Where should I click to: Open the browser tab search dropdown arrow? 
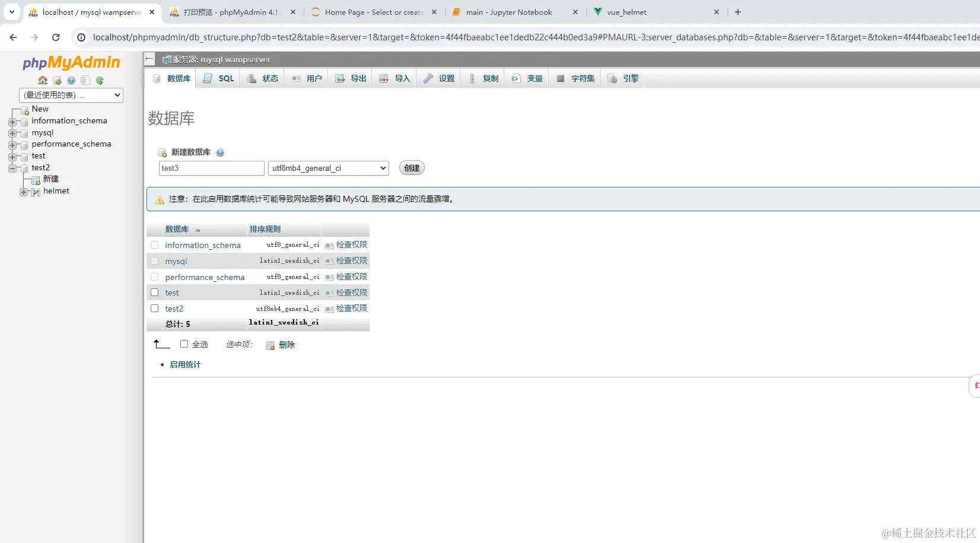[12, 12]
